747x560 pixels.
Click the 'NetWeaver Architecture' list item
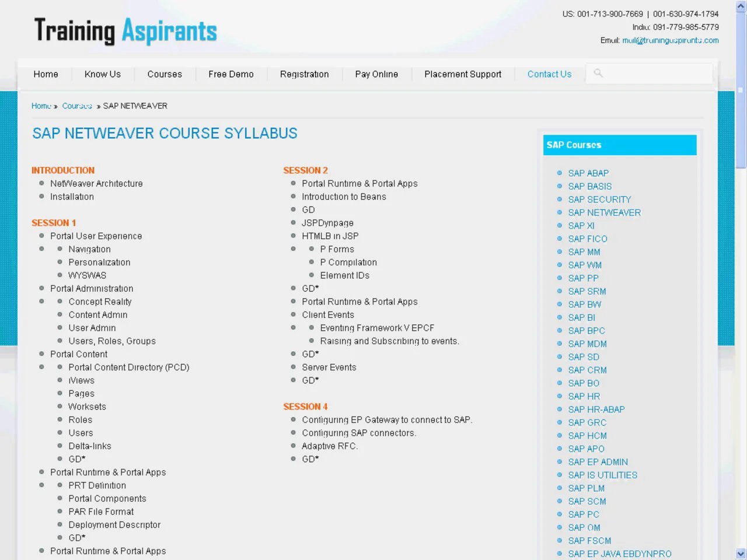[x=96, y=184]
